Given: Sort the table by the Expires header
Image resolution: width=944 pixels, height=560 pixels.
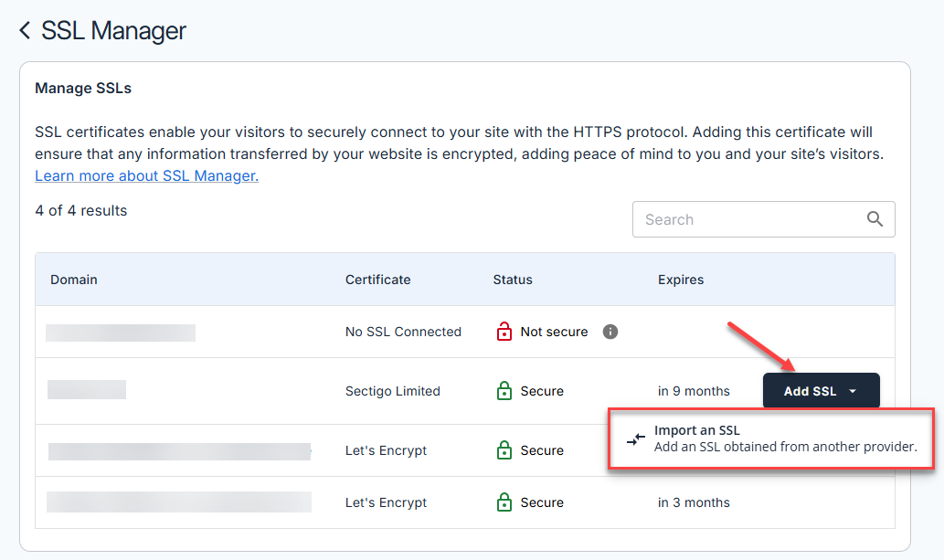Looking at the screenshot, I should [x=681, y=280].
